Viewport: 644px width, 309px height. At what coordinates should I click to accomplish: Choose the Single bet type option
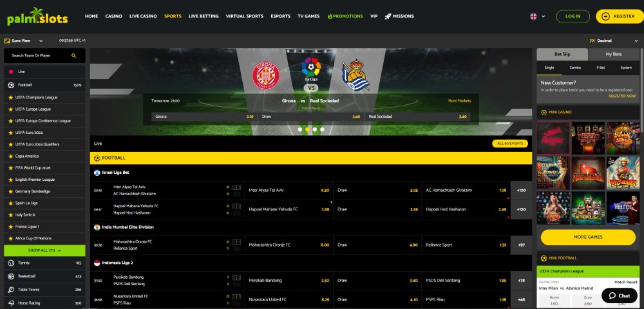point(549,68)
